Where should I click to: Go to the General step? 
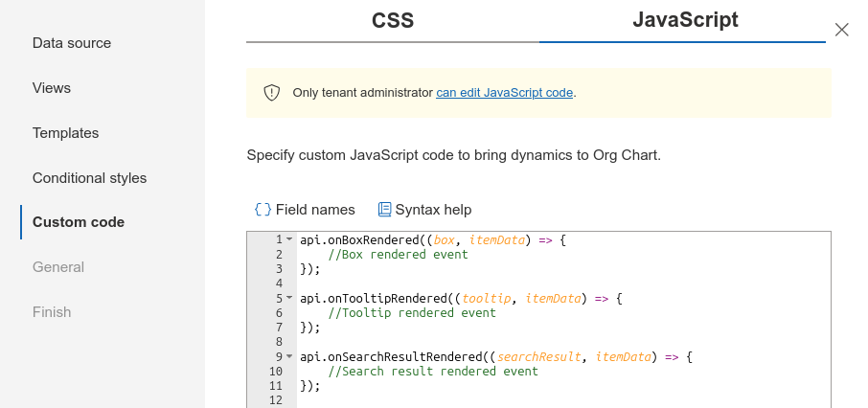point(58,267)
